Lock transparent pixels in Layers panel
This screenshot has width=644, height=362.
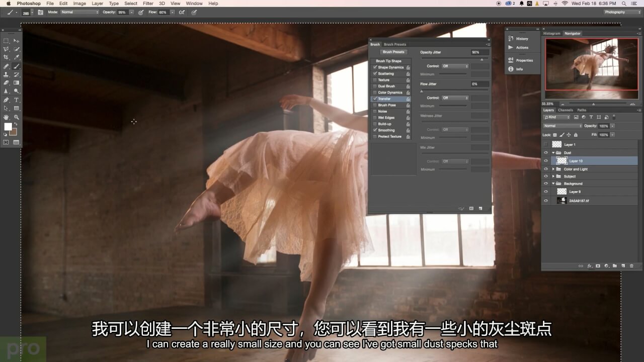[x=555, y=135]
